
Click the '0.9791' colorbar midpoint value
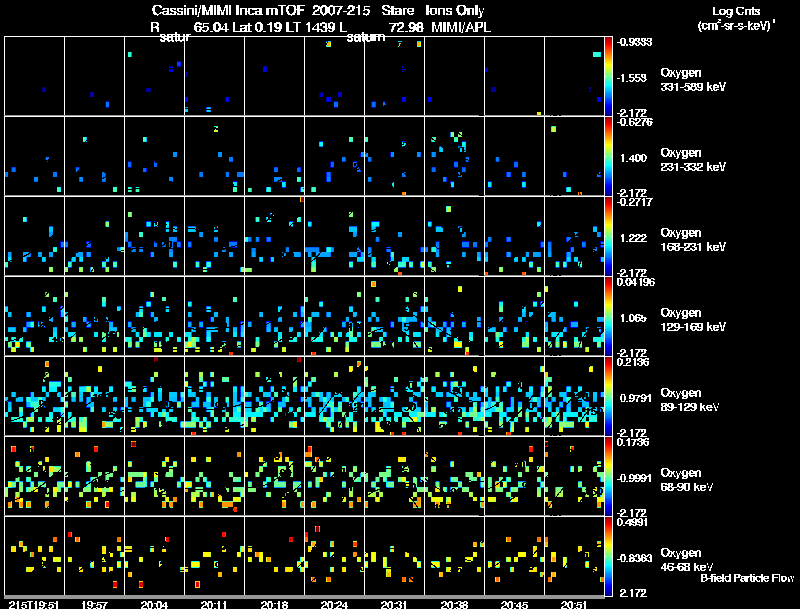coord(636,398)
